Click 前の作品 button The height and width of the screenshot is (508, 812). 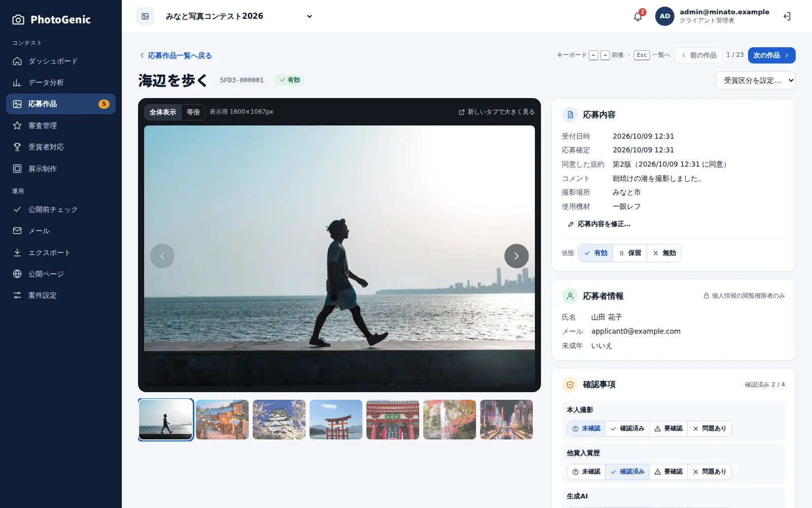pos(699,55)
